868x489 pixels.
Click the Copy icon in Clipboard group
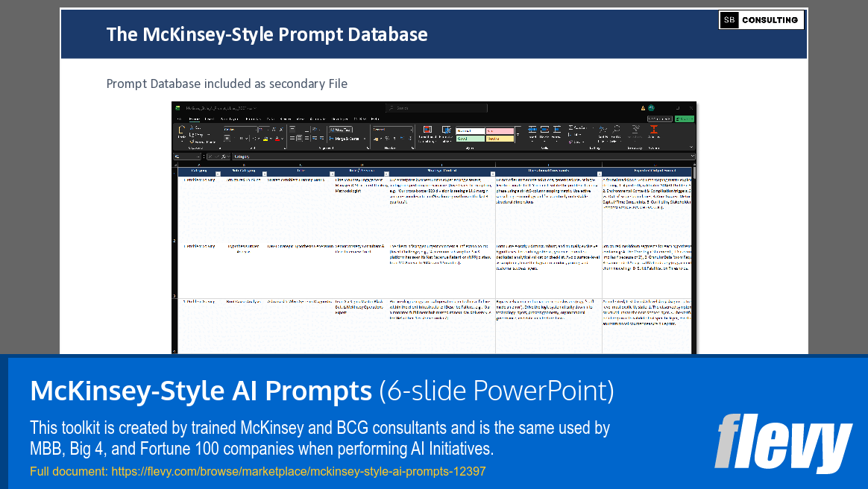[x=192, y=134]
